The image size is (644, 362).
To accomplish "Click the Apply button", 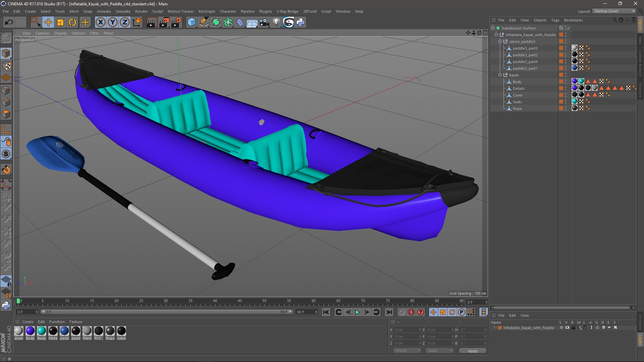I will point(473,351).
